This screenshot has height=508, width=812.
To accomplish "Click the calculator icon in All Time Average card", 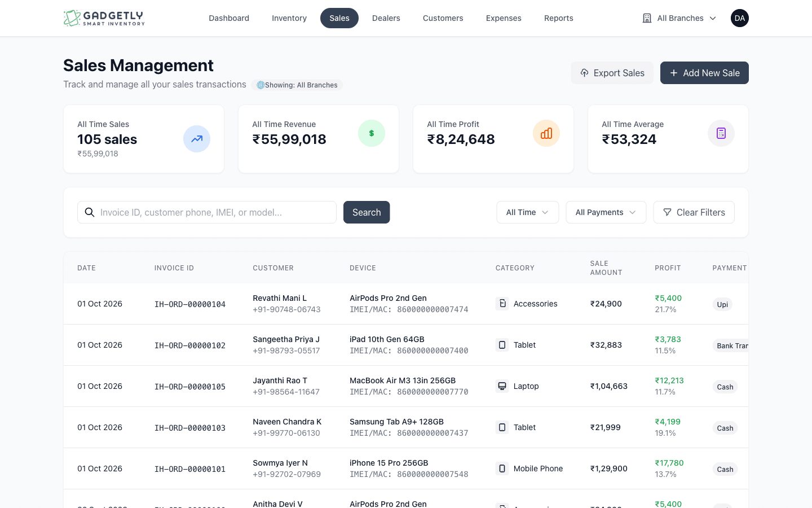I will (721, 133).
